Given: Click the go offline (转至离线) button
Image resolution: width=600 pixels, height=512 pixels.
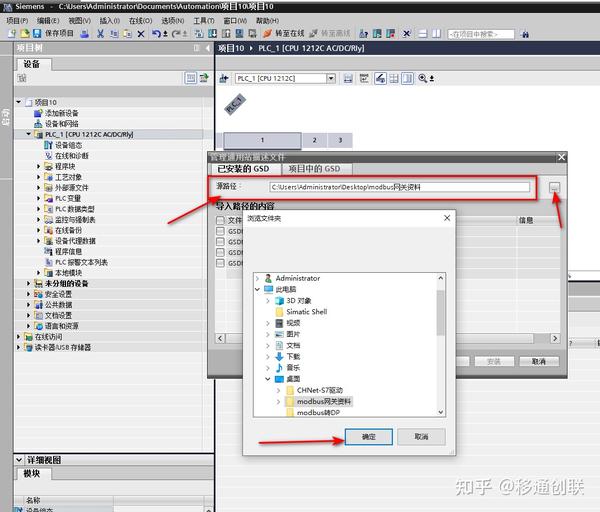Looking at the screenshot, I should [x=329, y=34].
